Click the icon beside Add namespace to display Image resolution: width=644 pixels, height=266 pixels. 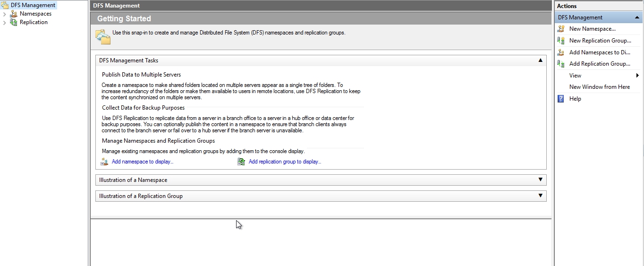point(104,162)
